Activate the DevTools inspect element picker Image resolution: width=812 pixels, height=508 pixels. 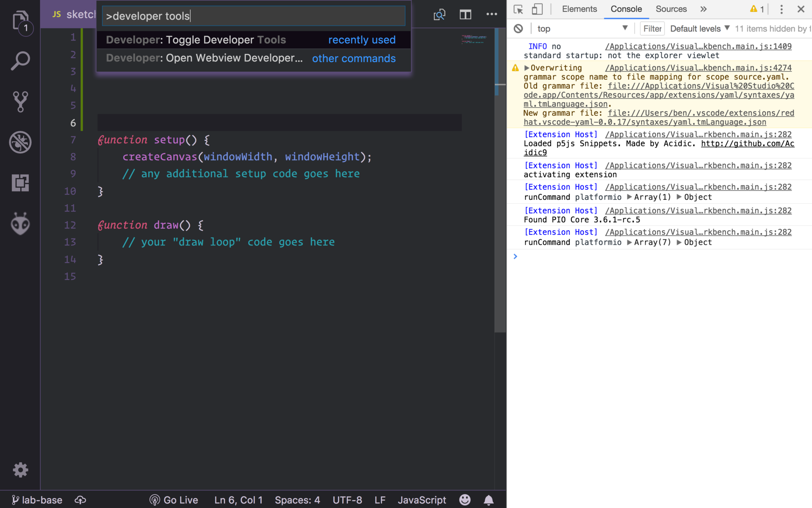click(x=518, y=9)
